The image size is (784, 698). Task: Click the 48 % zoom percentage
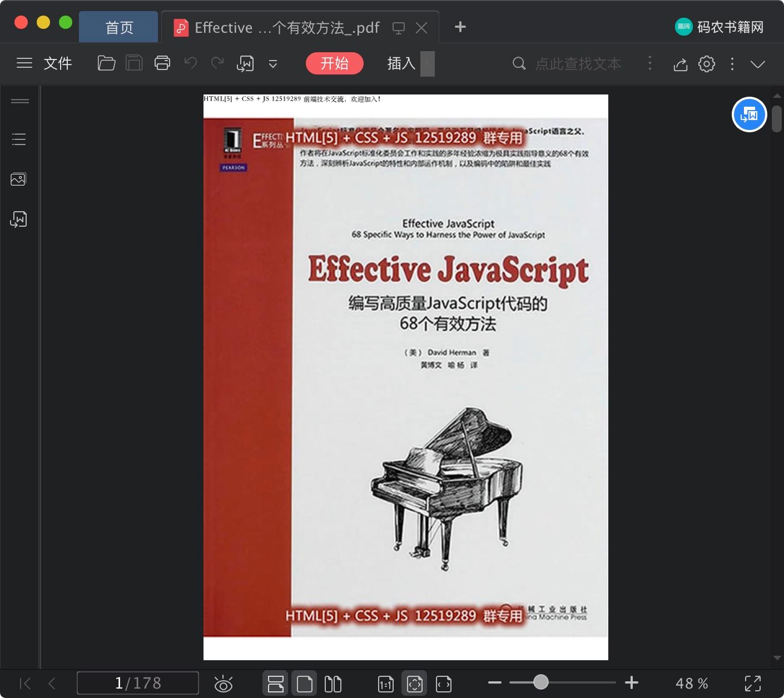[692, 683]
